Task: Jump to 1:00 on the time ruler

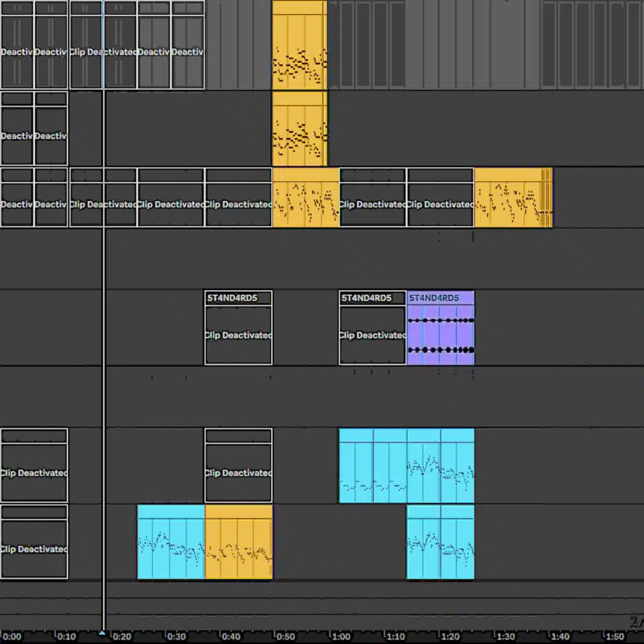Action: pyautogui.click(x=341, y=636)
